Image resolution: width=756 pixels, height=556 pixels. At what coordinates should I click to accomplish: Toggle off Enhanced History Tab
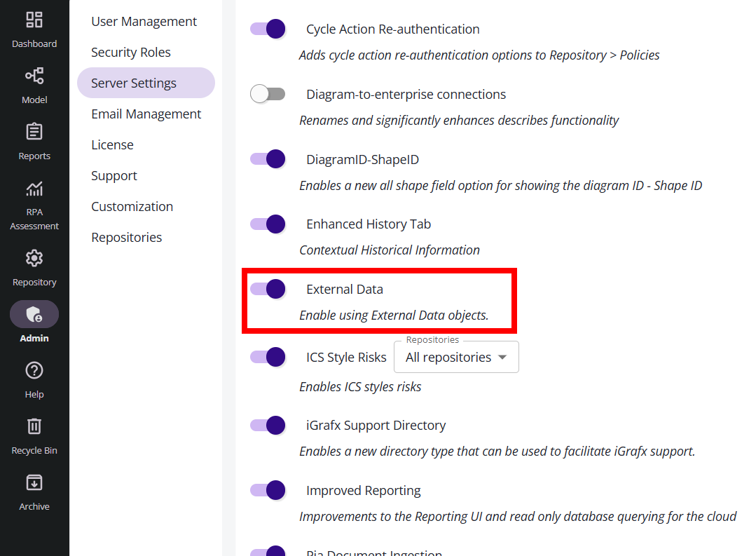point(268,224)
